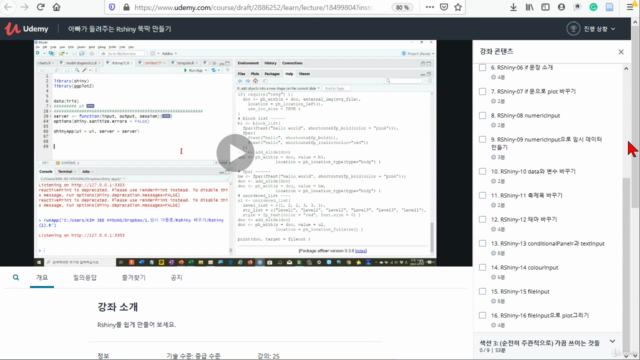This screenshot has height=360, width=640.
Task: Check lecture 14 RShiny-14 colourInput checkbox
Action: pyautogui.click(x=482, y=267)
